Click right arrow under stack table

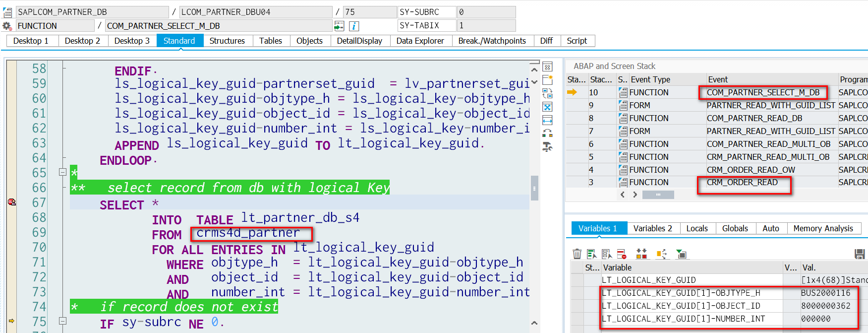(635, 195)
